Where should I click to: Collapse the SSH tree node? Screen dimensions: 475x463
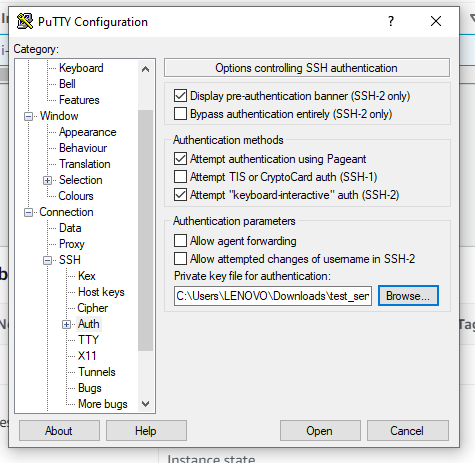pyautogui.click(x=48, y=260)
